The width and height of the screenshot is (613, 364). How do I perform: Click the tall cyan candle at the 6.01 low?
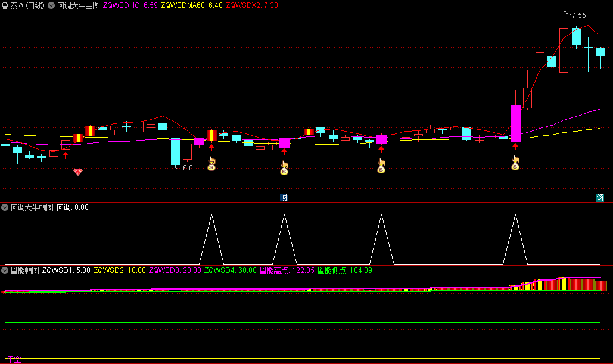point(175,151)
